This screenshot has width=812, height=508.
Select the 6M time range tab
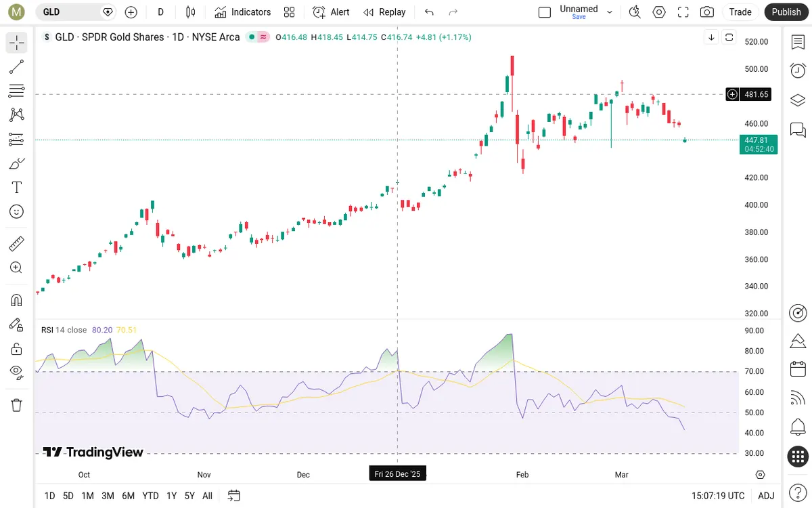128,496
